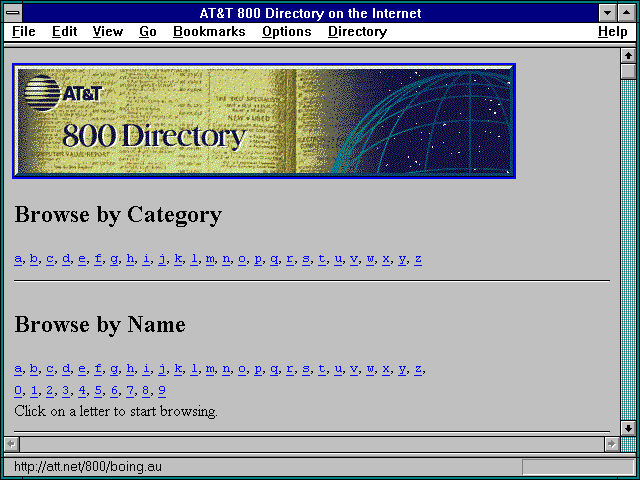Browse by Name letter r

click(x=290, y=369)
